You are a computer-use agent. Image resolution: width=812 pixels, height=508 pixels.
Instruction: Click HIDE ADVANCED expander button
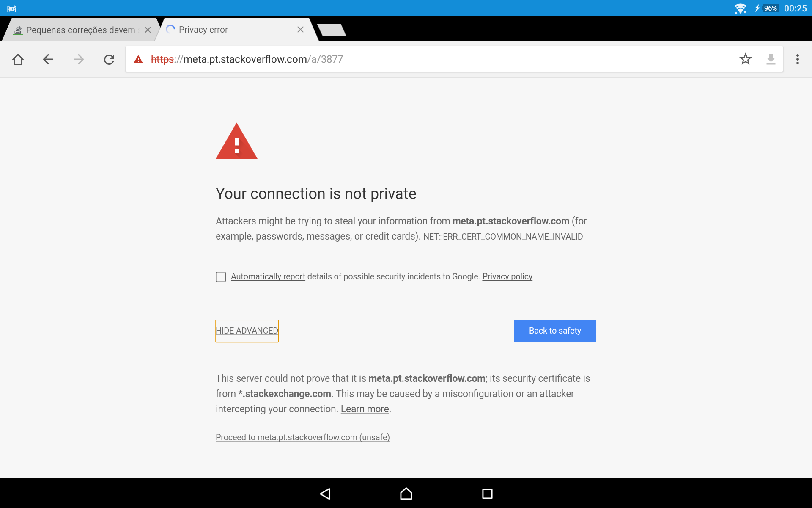point(247,331)
